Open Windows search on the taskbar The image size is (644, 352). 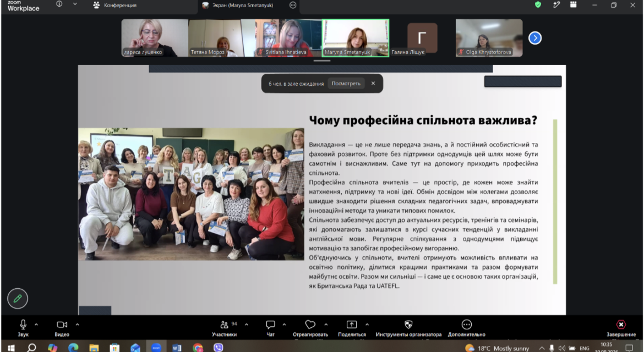click(31, 348)
